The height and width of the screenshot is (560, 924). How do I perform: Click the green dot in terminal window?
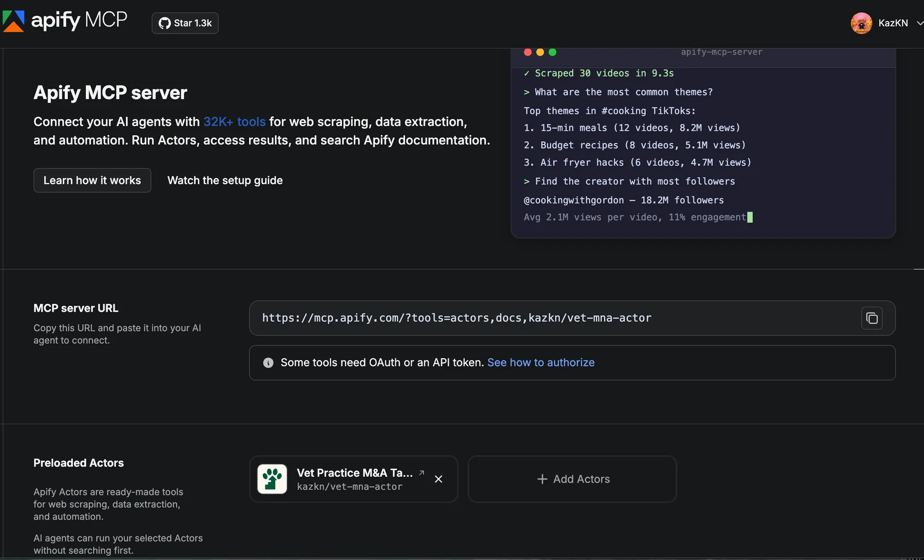point(552,52)
